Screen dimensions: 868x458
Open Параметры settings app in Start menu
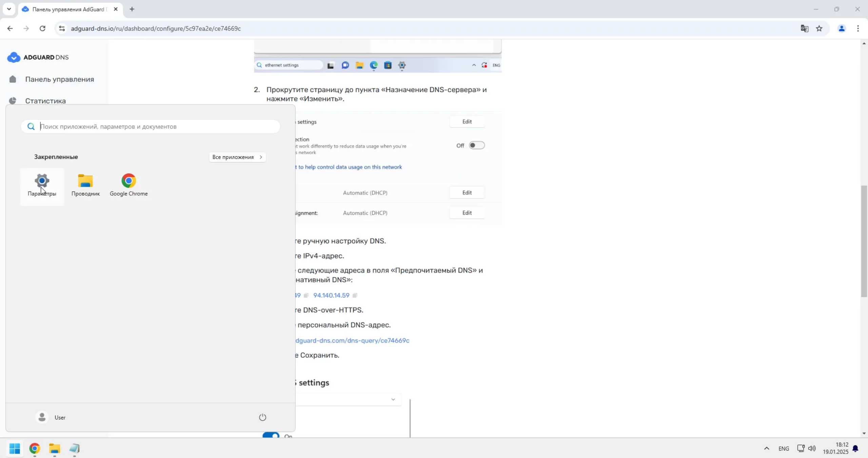coord(42,185)
